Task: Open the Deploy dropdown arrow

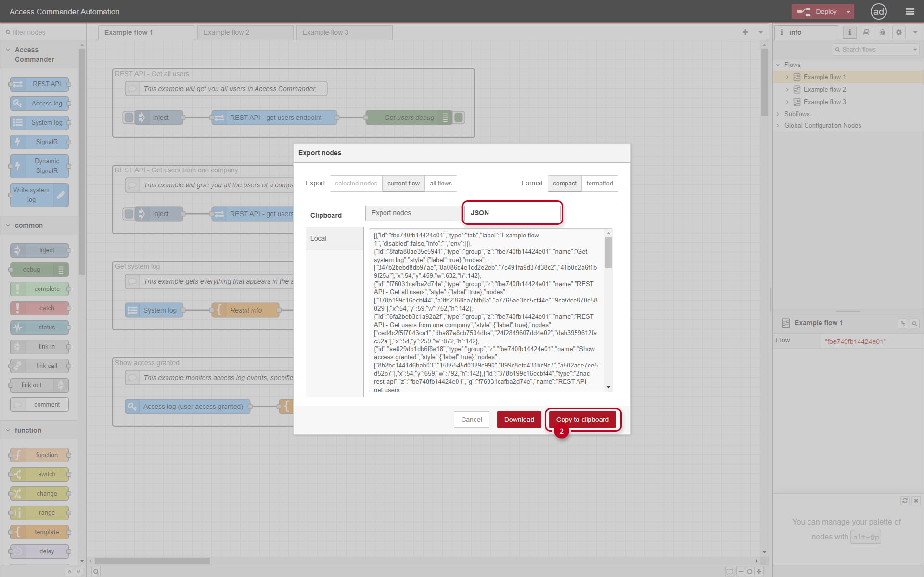Action: (848, 12)
